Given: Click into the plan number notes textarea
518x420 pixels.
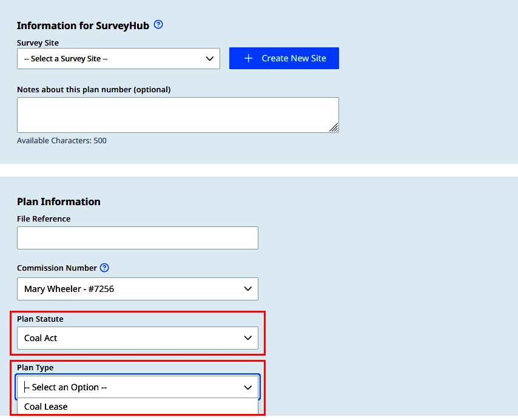Looking at the screenshot, I should coord(178,115).
